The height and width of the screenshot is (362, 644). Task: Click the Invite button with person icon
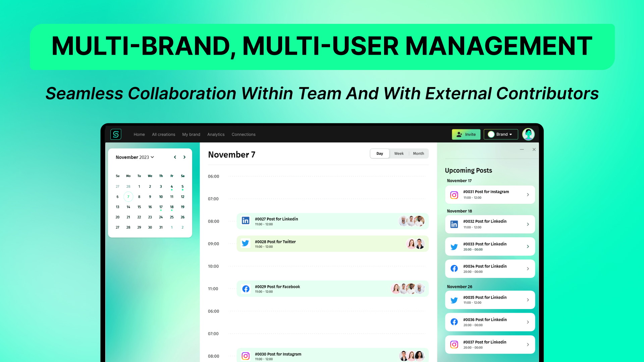[466, 134]
